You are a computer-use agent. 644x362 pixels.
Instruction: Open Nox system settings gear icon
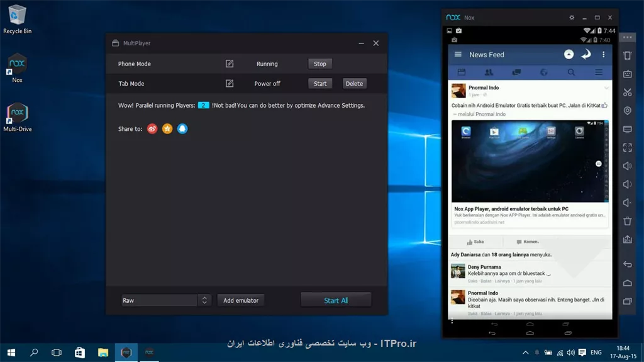pos(572,18)
